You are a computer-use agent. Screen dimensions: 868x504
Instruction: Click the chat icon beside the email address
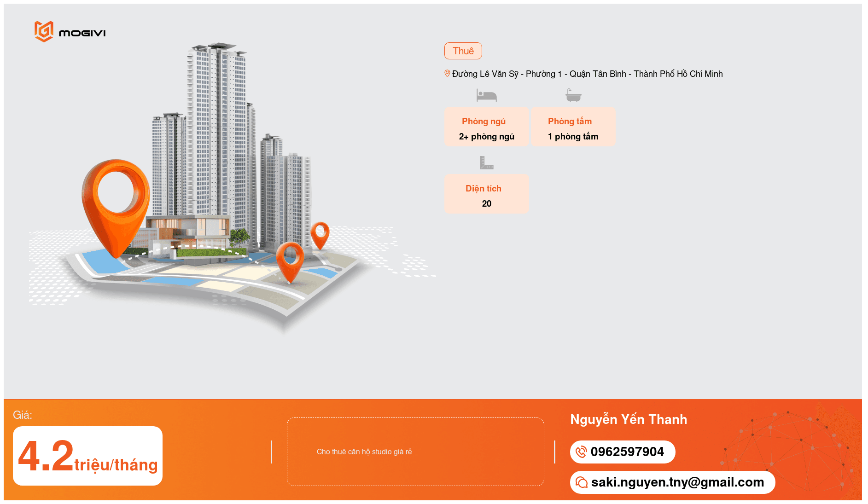[581, 482]
